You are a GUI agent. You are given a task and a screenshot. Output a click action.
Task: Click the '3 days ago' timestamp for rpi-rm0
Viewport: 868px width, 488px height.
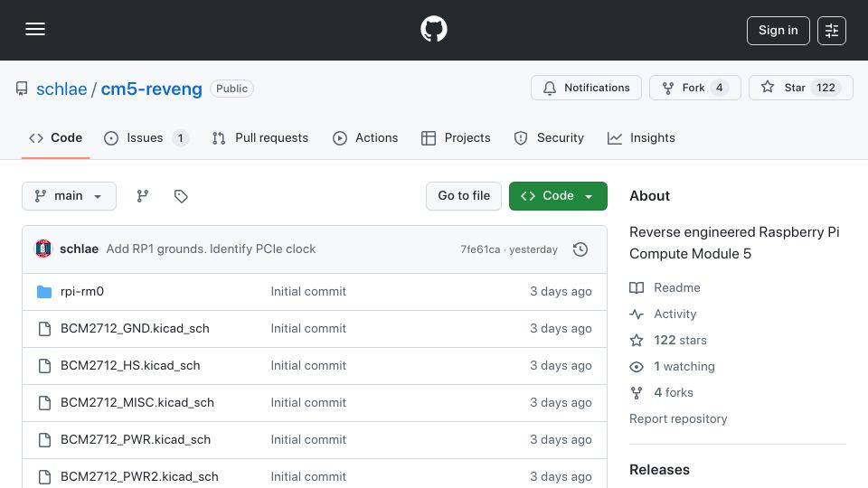[561, 292]
